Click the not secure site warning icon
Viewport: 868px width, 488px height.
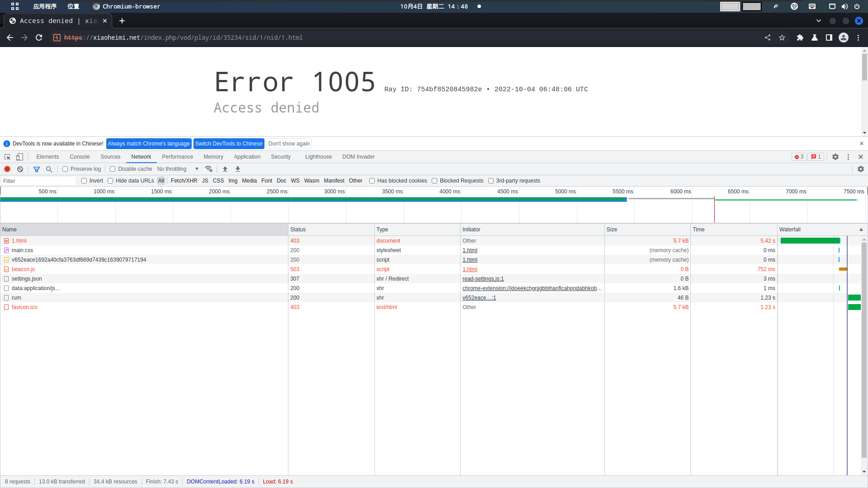tap(57, 38)
